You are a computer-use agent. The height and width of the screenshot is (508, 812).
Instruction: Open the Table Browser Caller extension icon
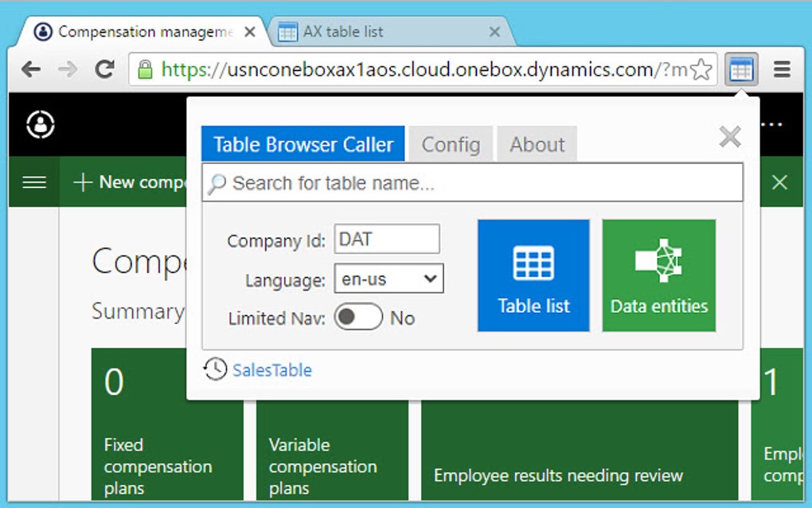pyautogui.click(x=741, y=69)
